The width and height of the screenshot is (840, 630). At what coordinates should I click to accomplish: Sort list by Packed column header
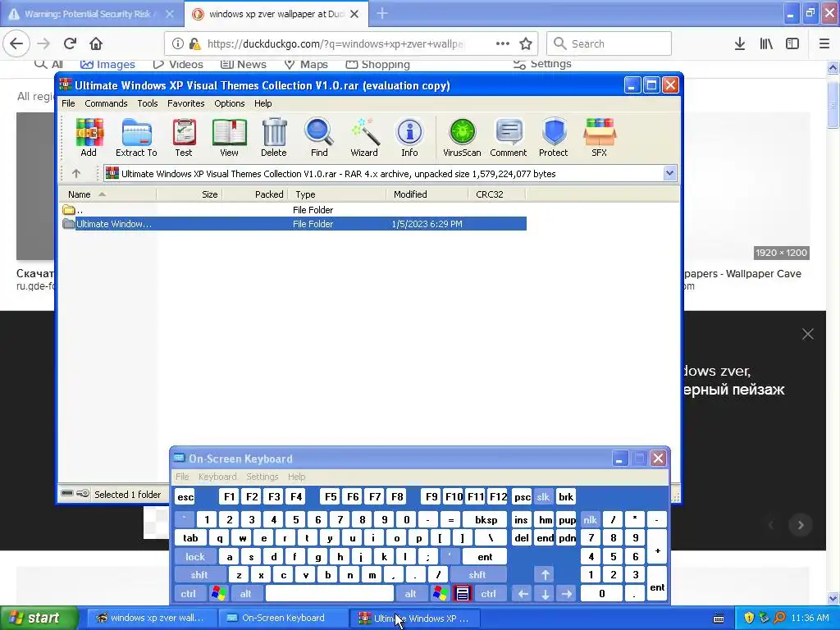pos(255,194)
